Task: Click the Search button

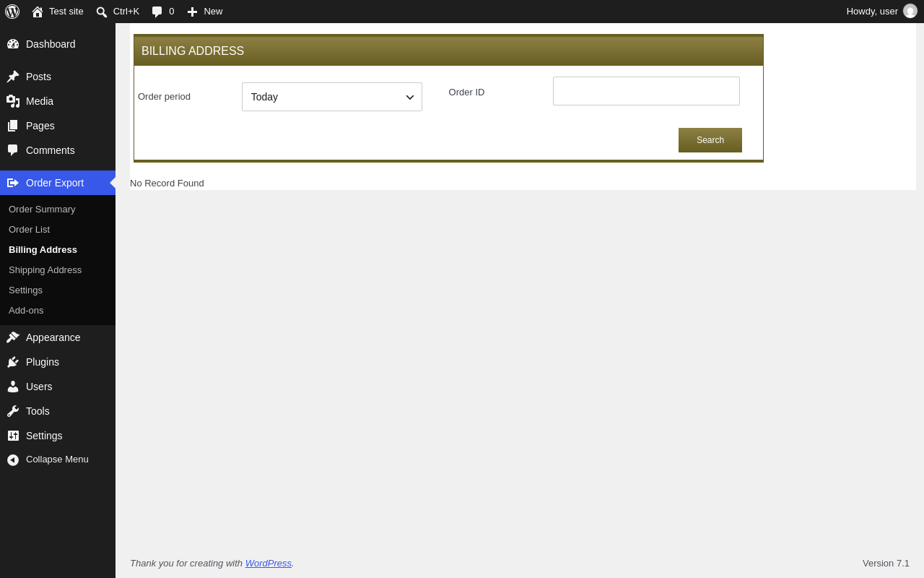Action: 710,140
